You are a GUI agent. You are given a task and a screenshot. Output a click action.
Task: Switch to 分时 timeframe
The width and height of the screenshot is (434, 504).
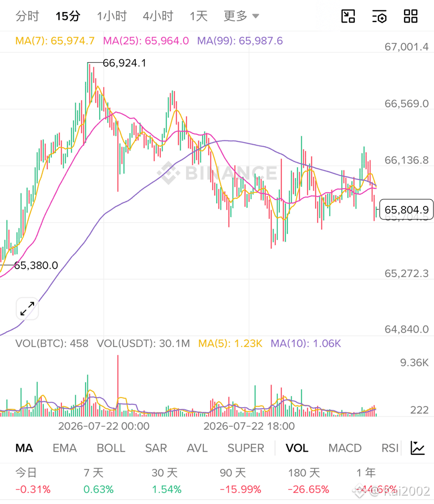click(27, 16)
